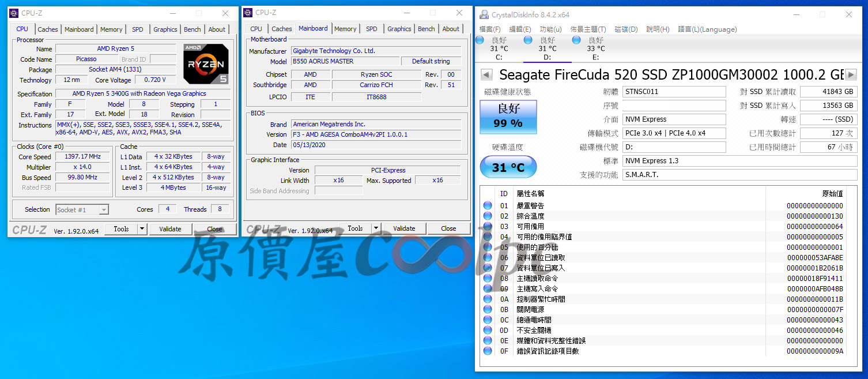The width and height of the screenshot is (868, 379).
Task: Select drive D: health status icon
Action: pos(528,40)
